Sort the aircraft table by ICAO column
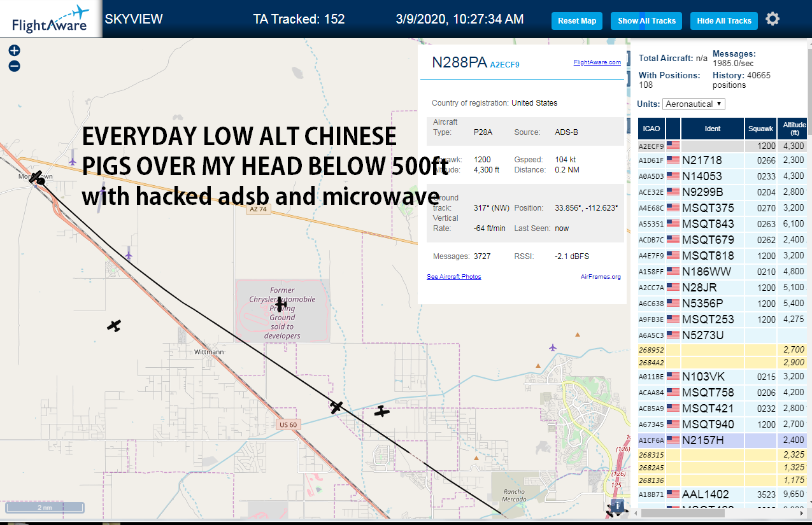Viewport: 812px width, 525px height. pyautogui.click(x=652, y=129)
